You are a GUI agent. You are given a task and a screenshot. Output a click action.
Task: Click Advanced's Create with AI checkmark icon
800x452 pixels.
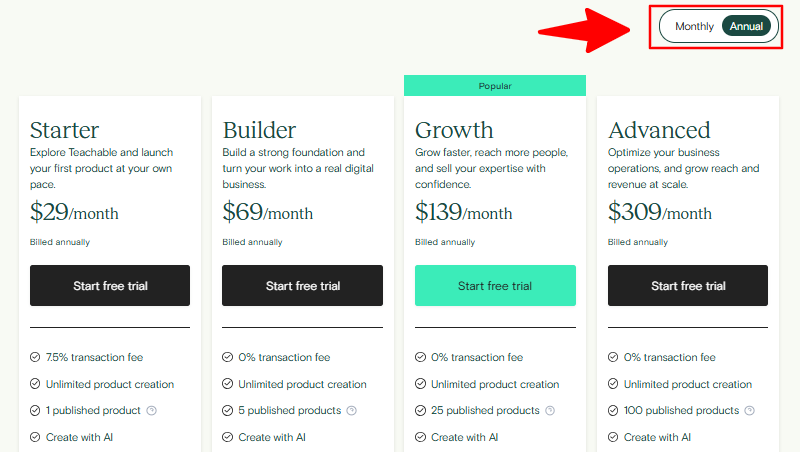[613, 437]
